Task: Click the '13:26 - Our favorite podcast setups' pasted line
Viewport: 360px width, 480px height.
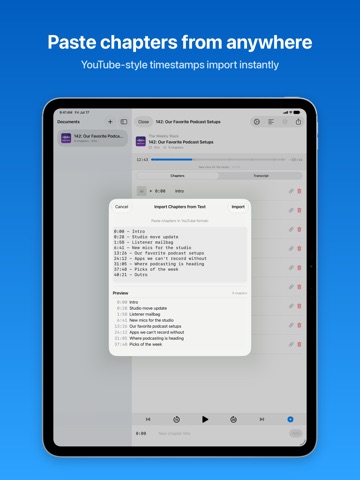Action: point(159,253)
